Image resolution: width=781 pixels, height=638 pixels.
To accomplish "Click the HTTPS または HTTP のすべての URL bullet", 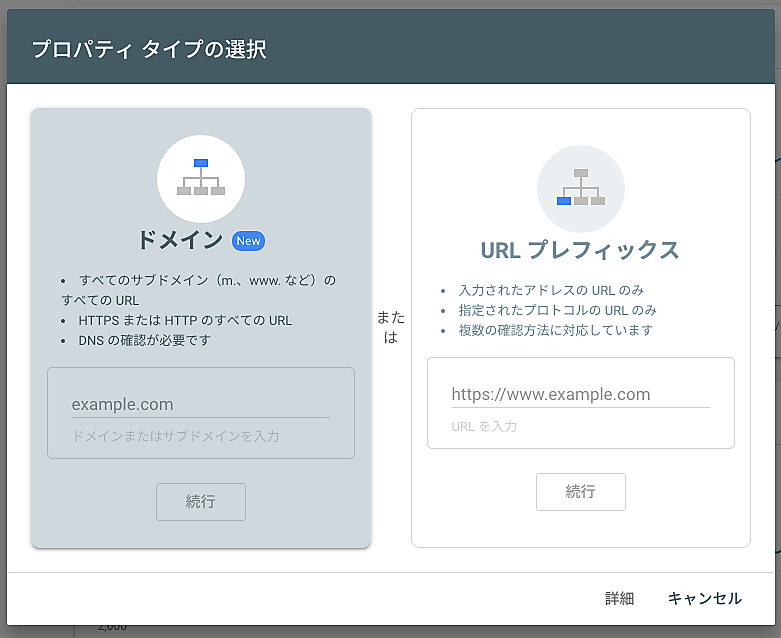I will click(185, 320).
